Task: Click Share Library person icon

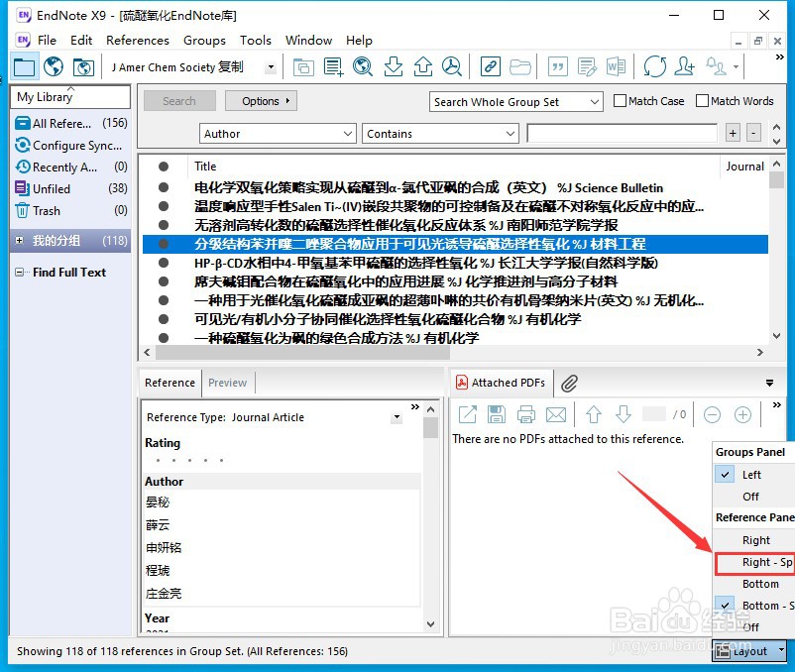Action: pyautogui.click(x=684, y=66)
